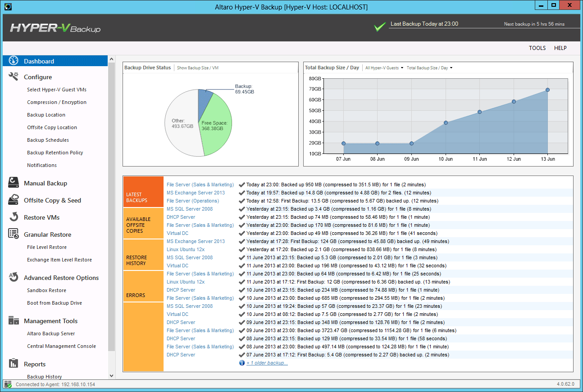
Task: Click the app icon in the title bar
Action: pos(7,6)
